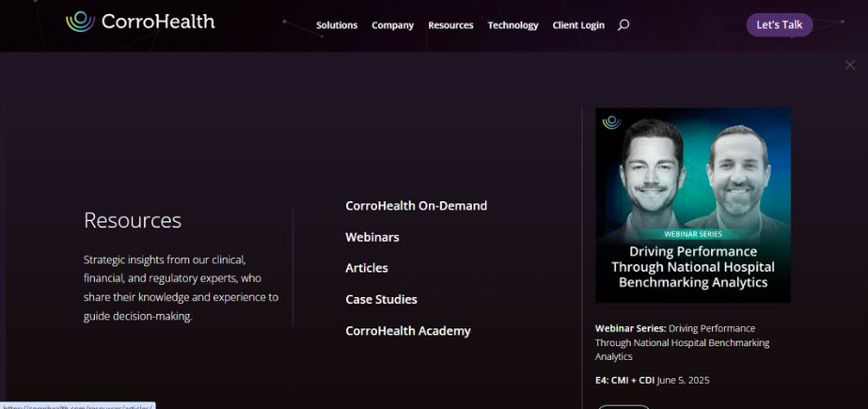Open the Resources menu
Screen dimensions: 868x409
(450, 25)
